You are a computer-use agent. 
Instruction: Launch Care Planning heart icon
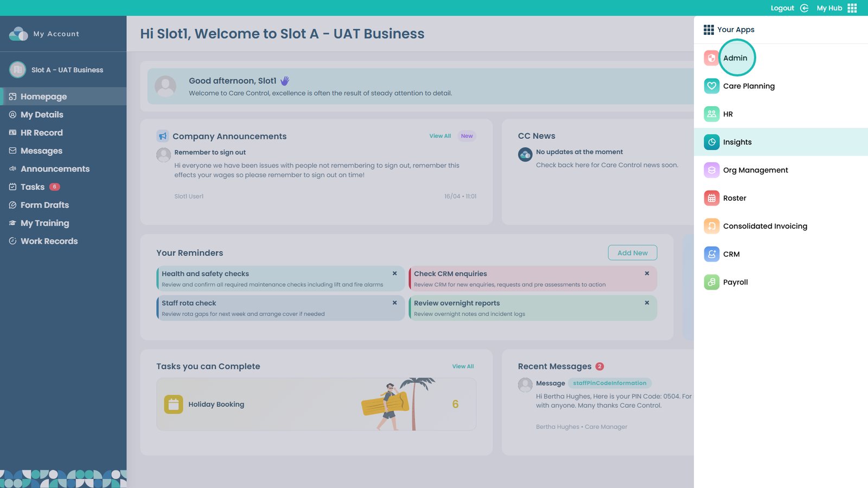pyautogui.click(x=711, y=86)
